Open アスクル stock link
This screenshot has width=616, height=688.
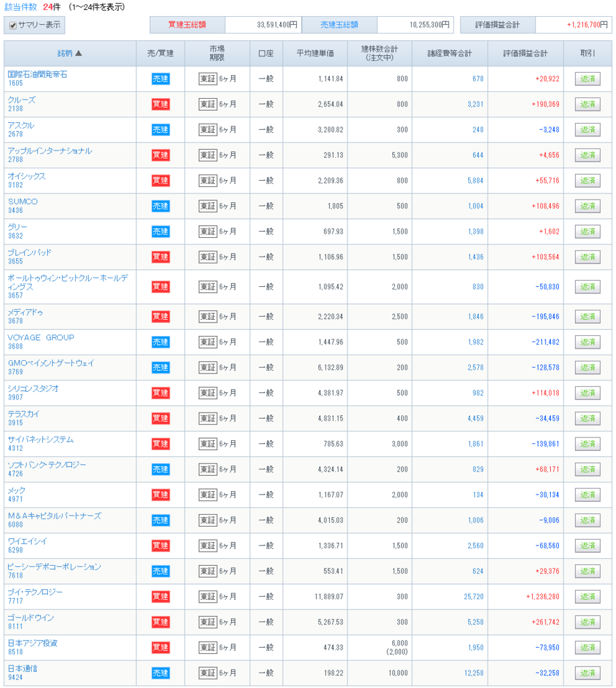[21, 125]
